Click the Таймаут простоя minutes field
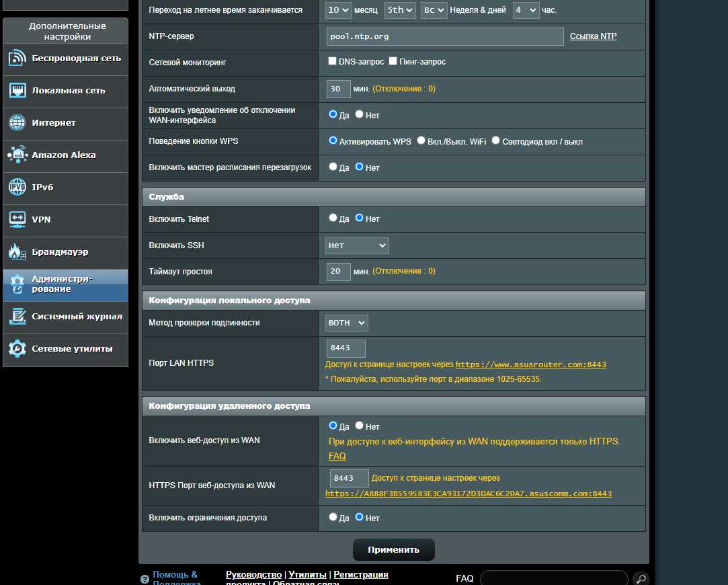This screenshot has width=728, height=585. pos(339,271)
